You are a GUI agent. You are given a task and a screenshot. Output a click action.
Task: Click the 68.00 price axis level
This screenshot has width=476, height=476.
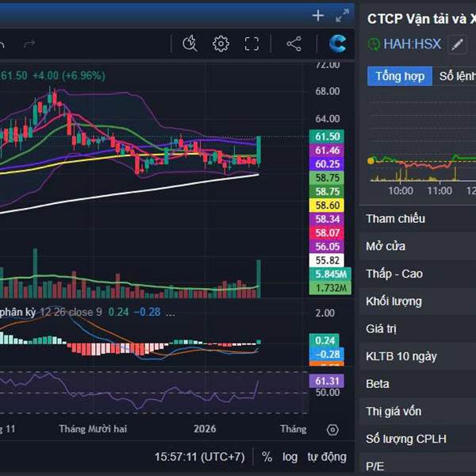[x=327, y=91]
